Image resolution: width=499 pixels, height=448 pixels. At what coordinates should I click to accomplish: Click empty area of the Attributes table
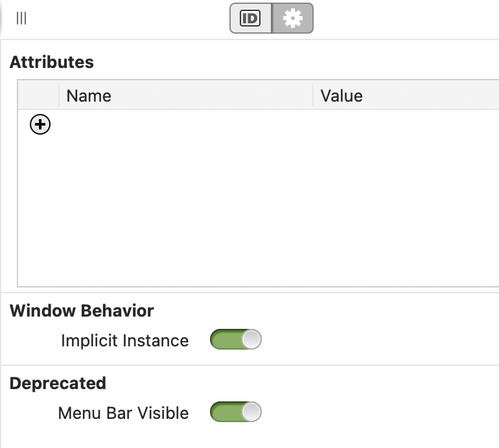[259, 214]
